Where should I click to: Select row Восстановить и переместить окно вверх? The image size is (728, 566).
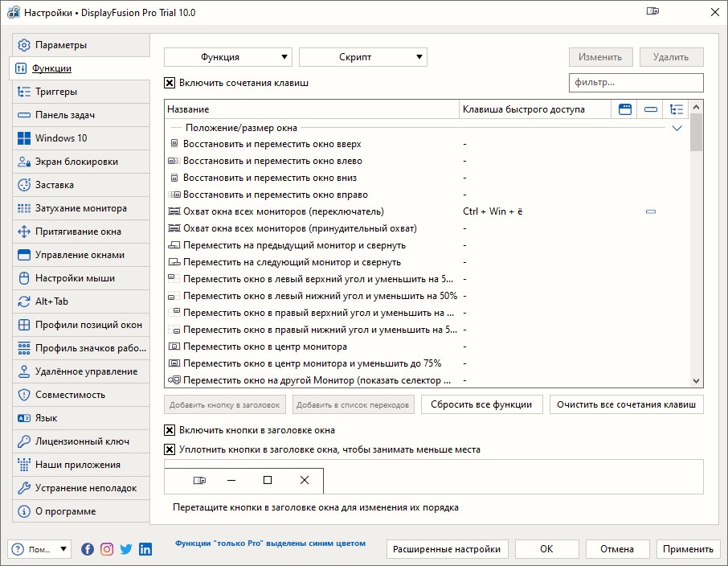(x=427, y=144)
